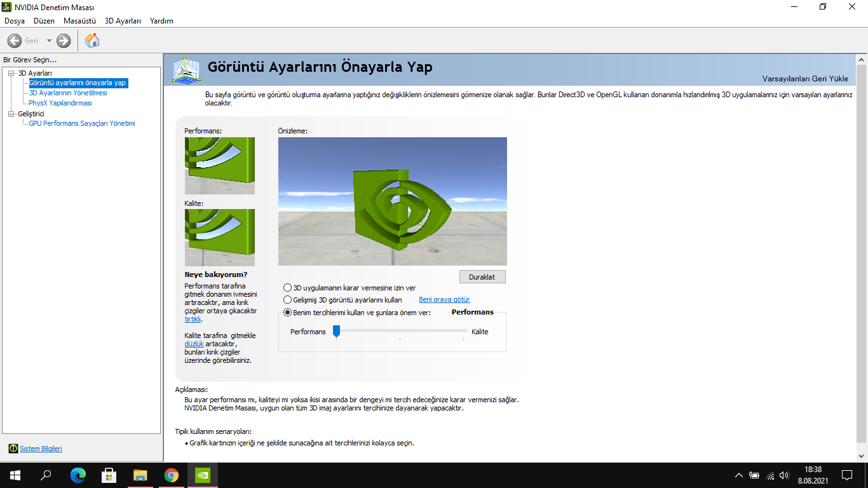Click the Performans-Kalite slider thumb
Screen dimensions: 868x488
click(336, 331)
